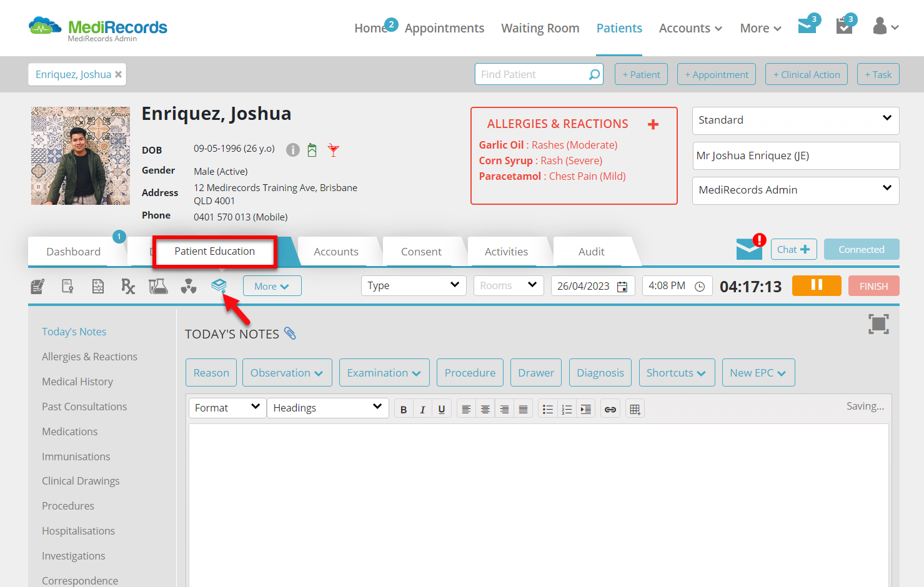The width and height of the screenshot is (924, 587).
Task: Go to Appointments in the top navigation
Action: [444, 28]
